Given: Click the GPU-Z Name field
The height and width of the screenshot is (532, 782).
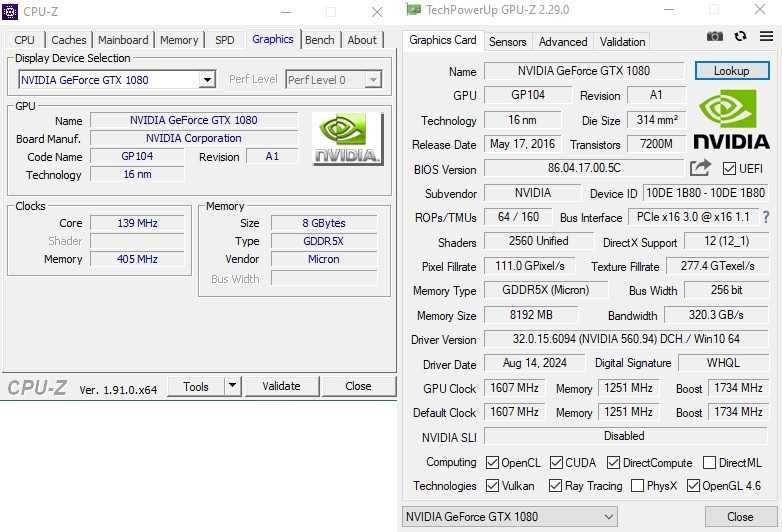Looking at the screenshot, I should [584, 71].
